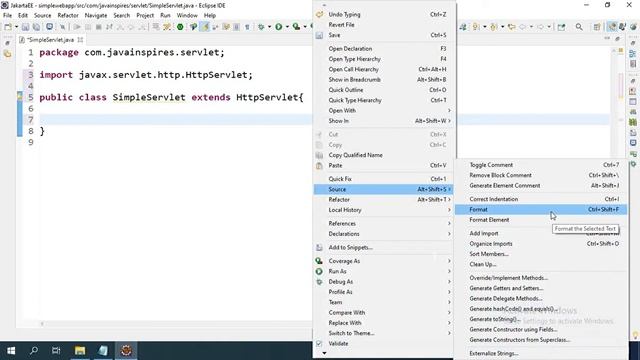Select Open Declaration from context menu
Viewport: 640px width, 360px height.
[384, 49]
